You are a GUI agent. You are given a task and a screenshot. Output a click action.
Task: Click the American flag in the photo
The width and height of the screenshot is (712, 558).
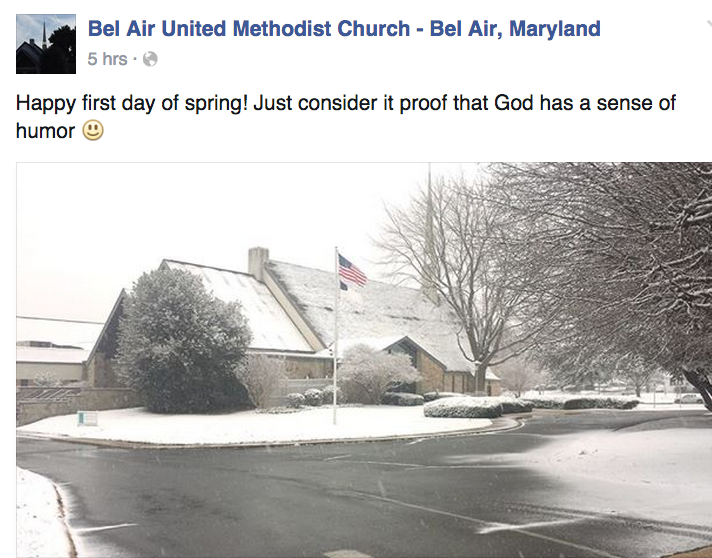(x=352, y=270)
